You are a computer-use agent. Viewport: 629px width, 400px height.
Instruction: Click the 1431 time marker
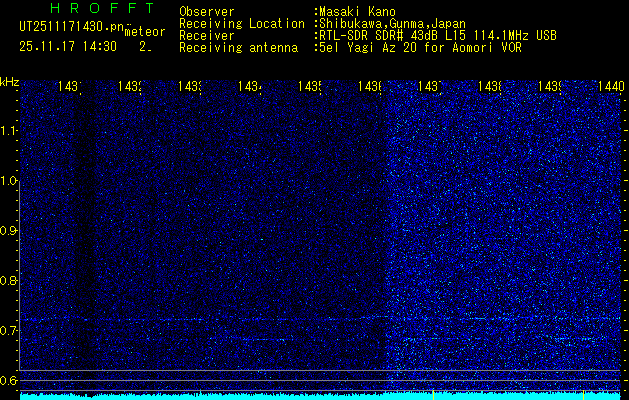70,86
